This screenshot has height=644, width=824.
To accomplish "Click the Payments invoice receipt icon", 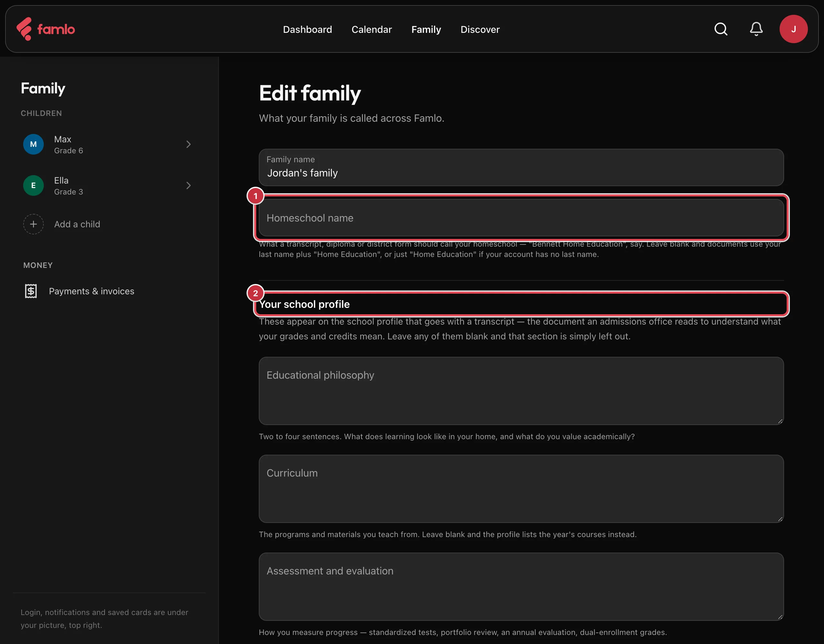I will 31,291.
